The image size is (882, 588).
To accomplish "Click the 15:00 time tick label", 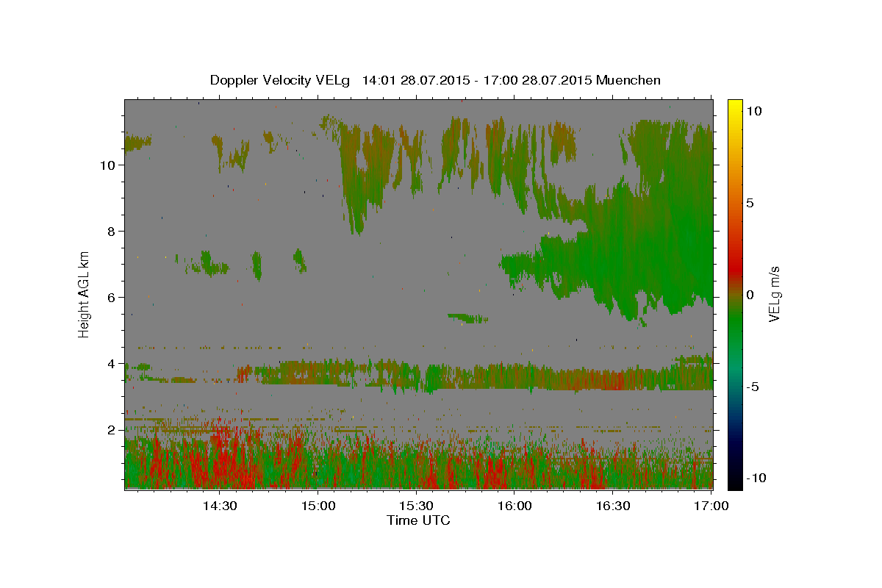I will coord(318,506).
